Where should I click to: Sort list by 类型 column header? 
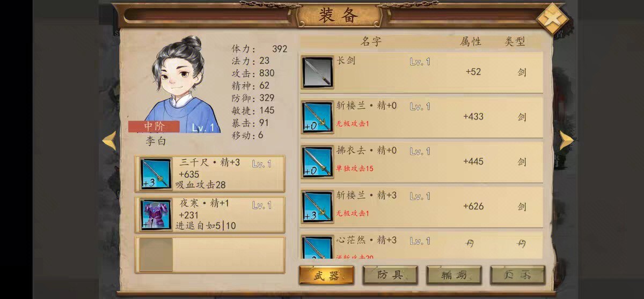[515, 42]
